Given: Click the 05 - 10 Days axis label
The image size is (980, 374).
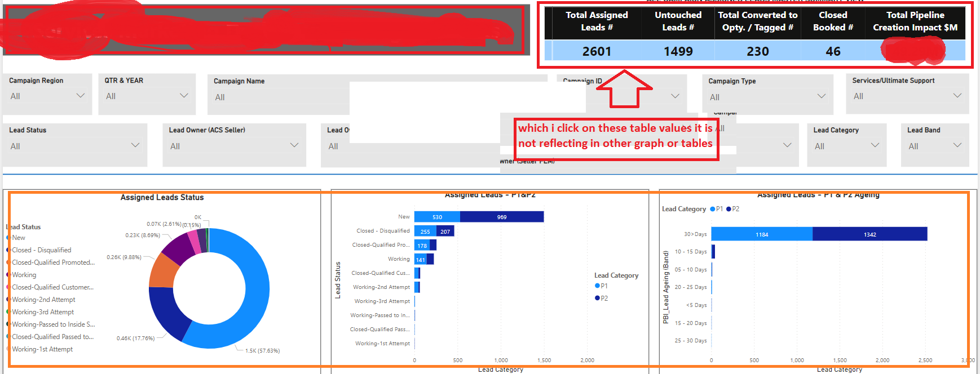Looking at the screenshot, I should (691, 270).
